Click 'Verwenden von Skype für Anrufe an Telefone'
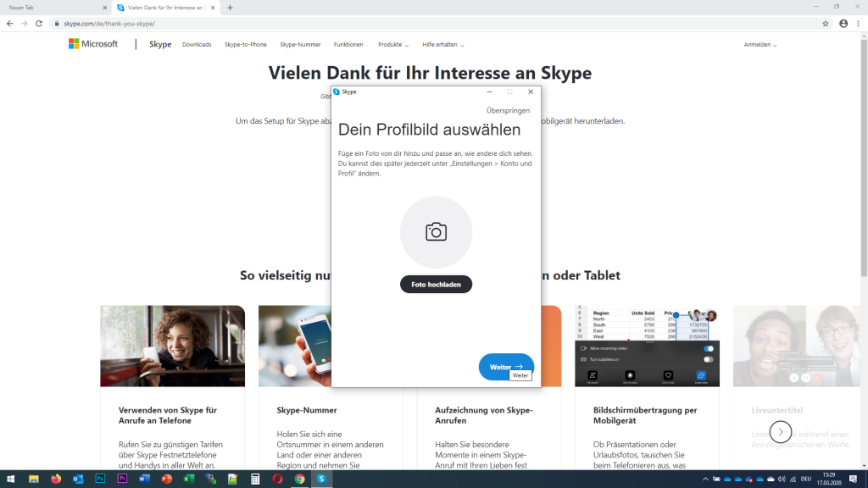The image size is (868, 488). coord(168,415)
